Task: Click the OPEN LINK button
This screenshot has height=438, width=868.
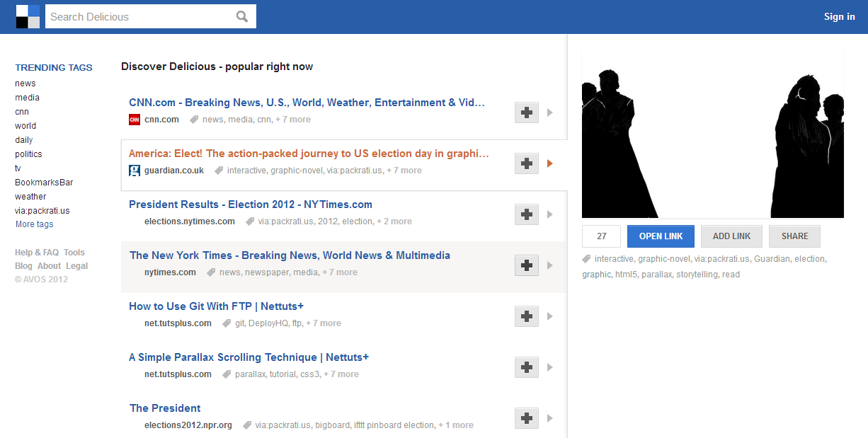Action: point(661,236)
